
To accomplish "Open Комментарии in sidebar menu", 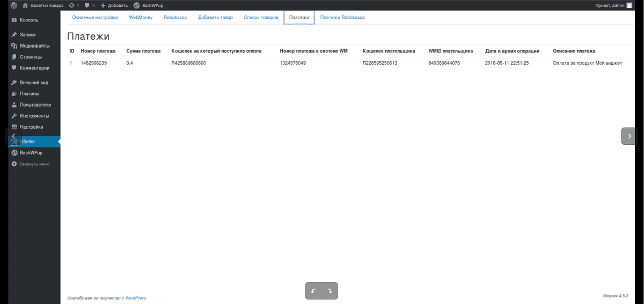I will click(34, 68).
